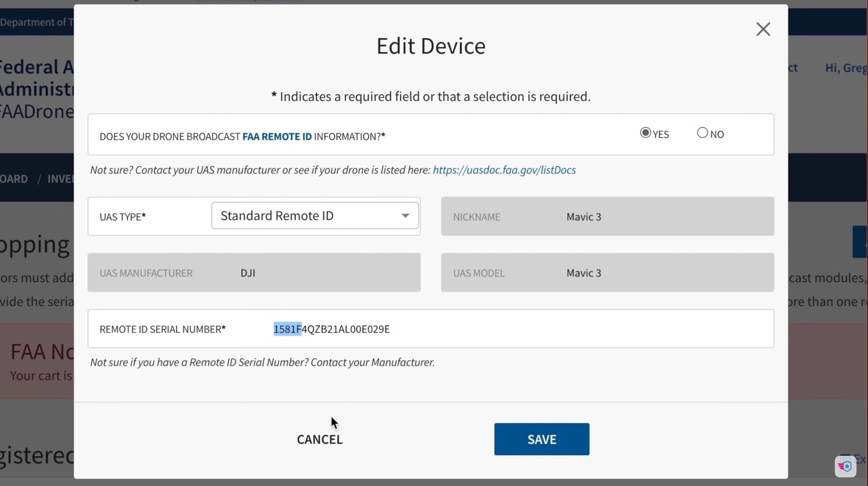Cancel editing the device
868x486 pixels.
click(319, 439)
